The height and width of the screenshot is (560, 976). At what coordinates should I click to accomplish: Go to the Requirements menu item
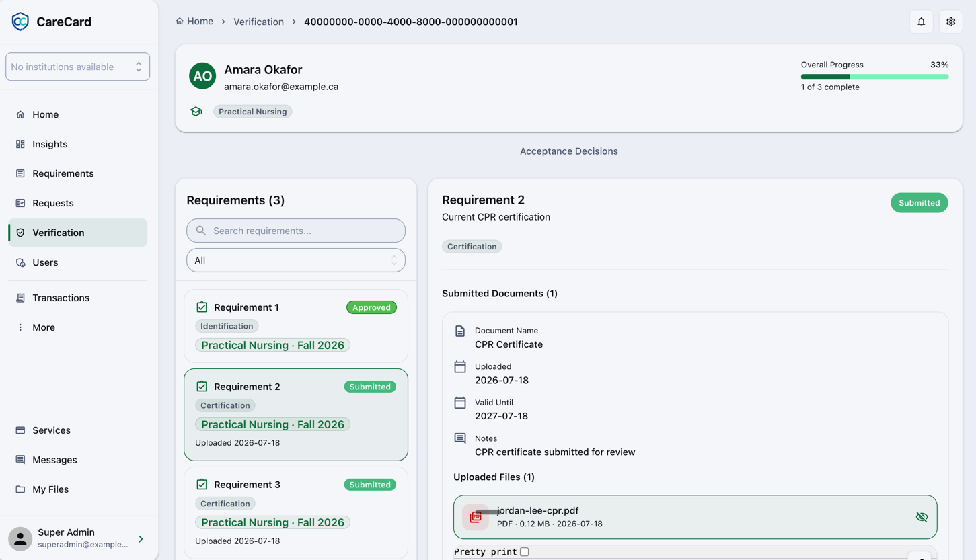[77, 173]
